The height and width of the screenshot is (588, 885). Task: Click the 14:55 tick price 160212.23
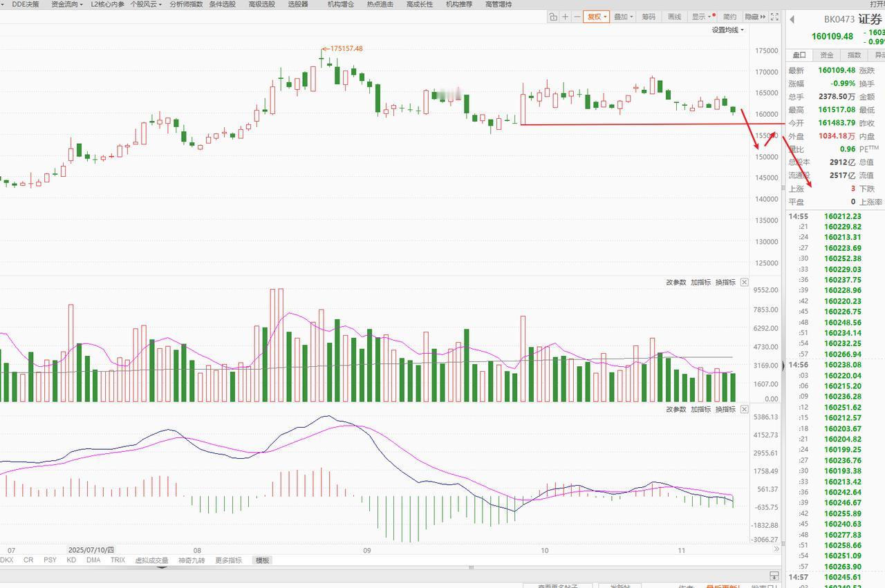pyautogui.click(x=843, y=216)
